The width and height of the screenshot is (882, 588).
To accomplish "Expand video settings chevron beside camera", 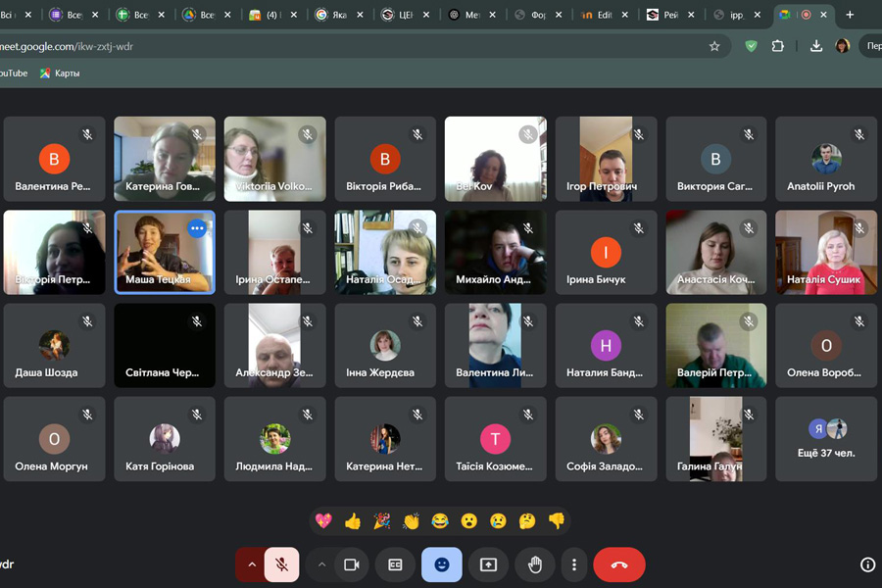I will (x=321, y=564).
